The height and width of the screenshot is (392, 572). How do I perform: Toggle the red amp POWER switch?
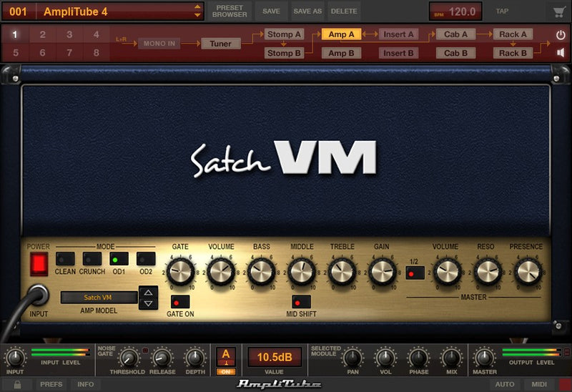pos(39,264)
